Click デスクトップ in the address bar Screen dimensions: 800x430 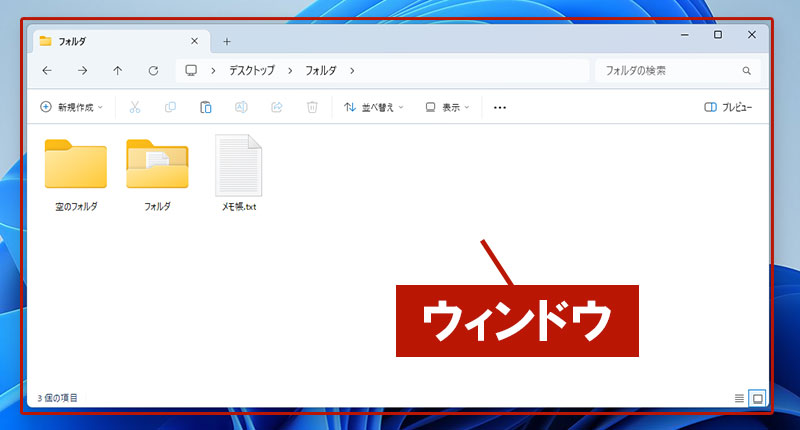click(252, 70)
